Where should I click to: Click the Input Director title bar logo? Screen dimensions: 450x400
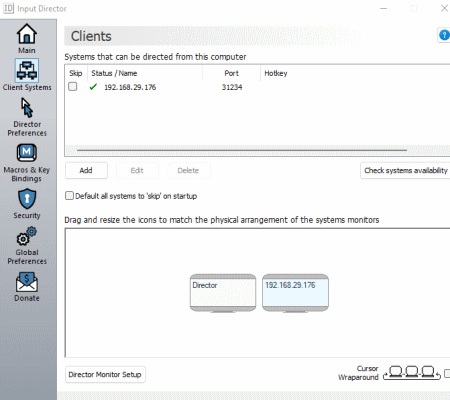pyautogui.click(x=9, y=8)
